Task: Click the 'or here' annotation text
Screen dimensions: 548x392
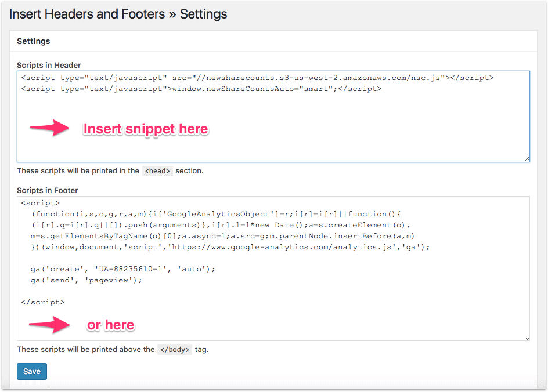Action: click(x=110, y=325)
